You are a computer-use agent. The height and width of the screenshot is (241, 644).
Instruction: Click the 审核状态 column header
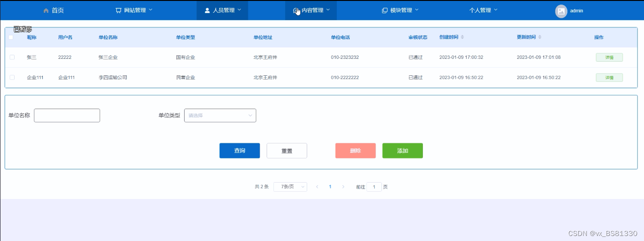tap(418, 37)
